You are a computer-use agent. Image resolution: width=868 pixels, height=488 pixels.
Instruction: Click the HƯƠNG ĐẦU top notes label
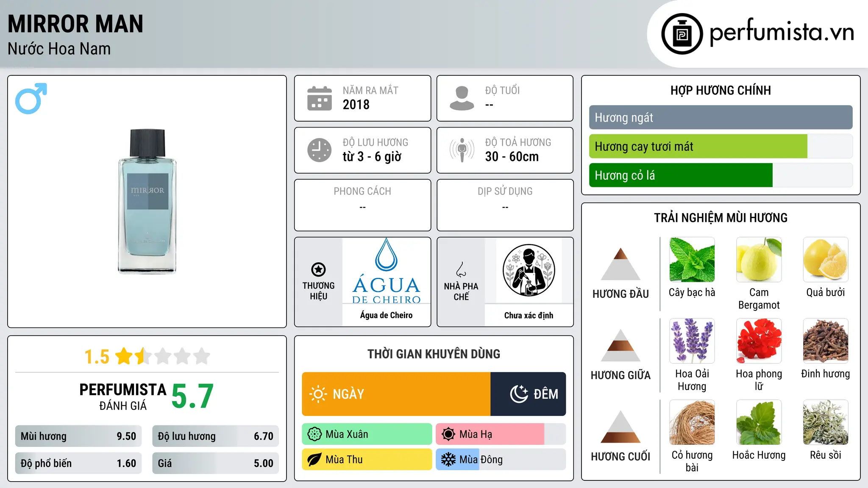coord(621,294)
